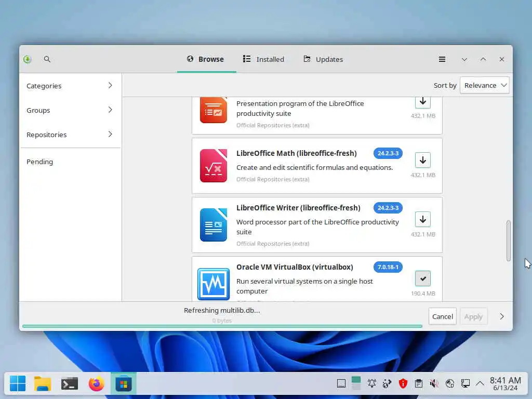This screenshot has height=399, width=532.
Task: Click the software store taskbar icon
Action: click(x=124, y=384)
